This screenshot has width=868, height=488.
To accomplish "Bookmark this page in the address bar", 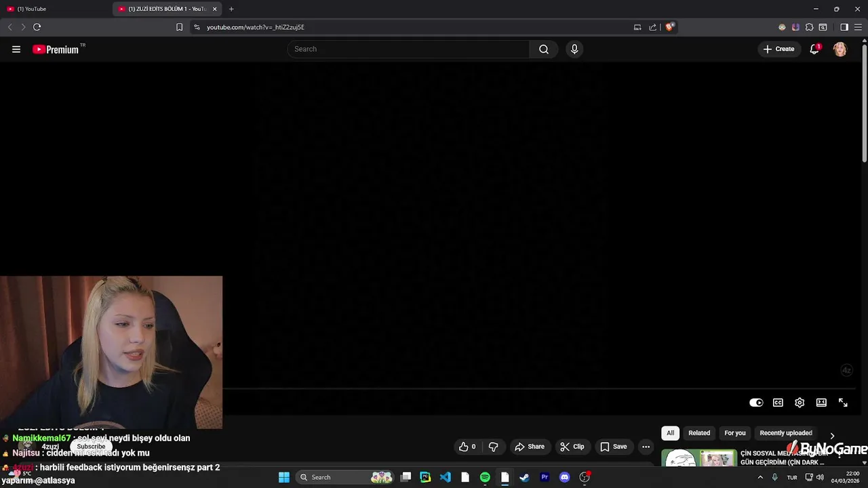I will click(x=179, y=27).
